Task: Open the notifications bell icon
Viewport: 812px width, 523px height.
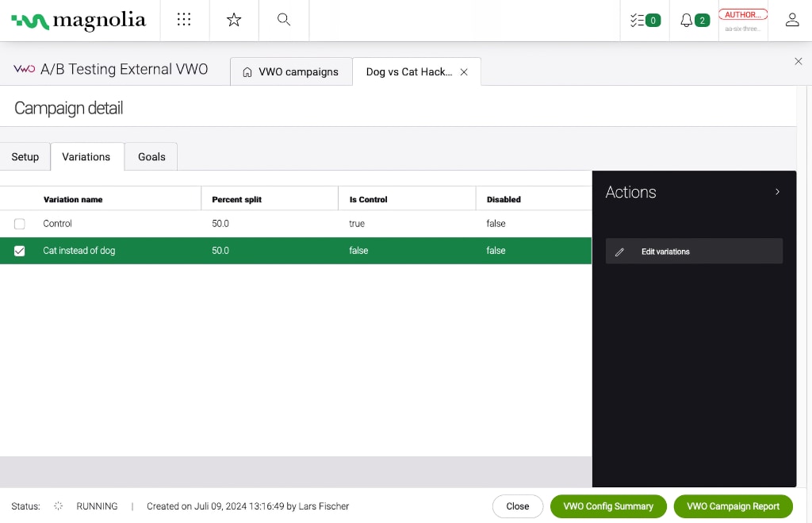Action: click(x=687, y=21)
